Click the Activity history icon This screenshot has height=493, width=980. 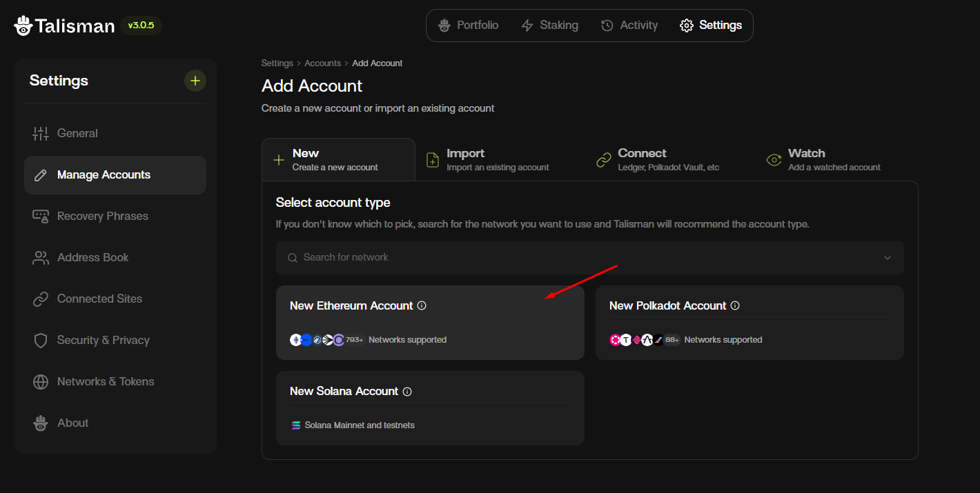tap(606, 25)
